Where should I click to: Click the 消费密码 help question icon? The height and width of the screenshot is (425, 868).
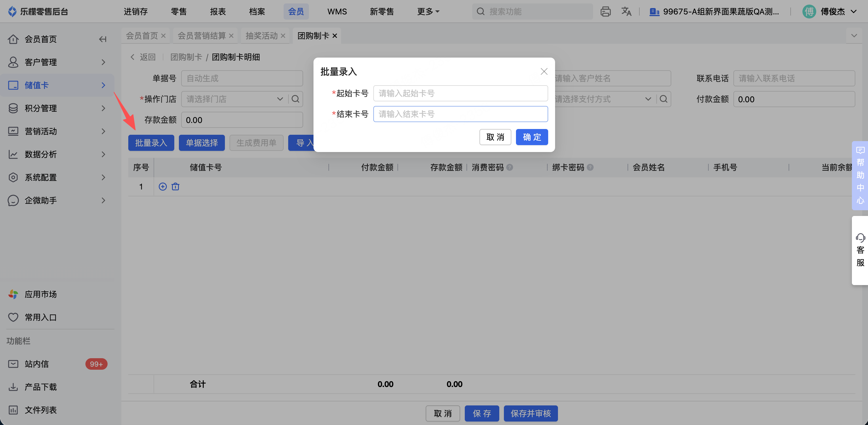(x=510, y=167)
